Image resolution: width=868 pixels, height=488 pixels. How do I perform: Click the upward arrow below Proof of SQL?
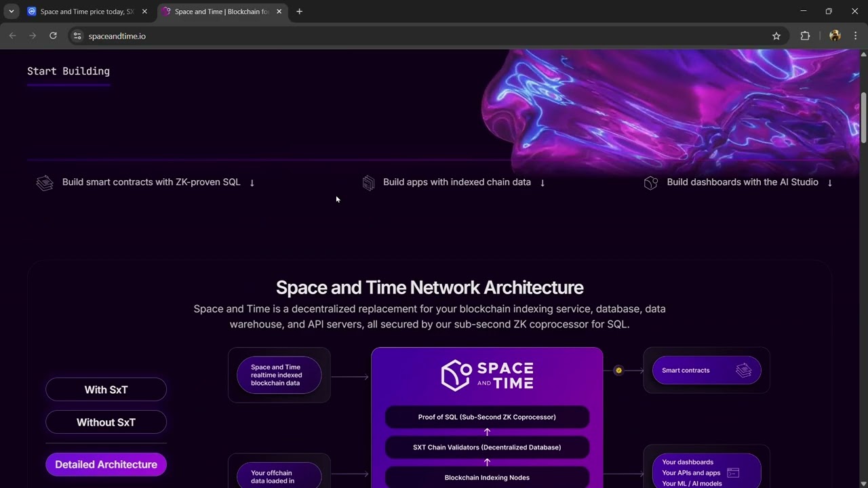pos(487,432)
